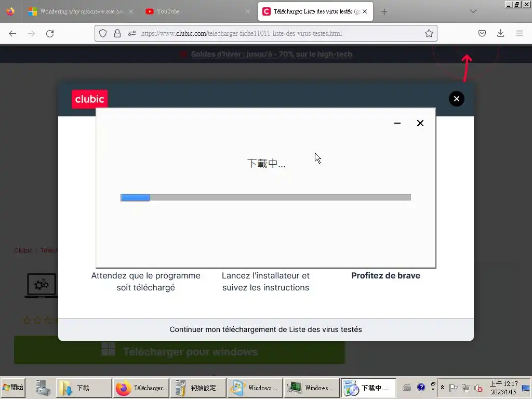Screen dimensions: 532x399
Task: Open the Save to Pocket icon
Action: click(482, 33)
